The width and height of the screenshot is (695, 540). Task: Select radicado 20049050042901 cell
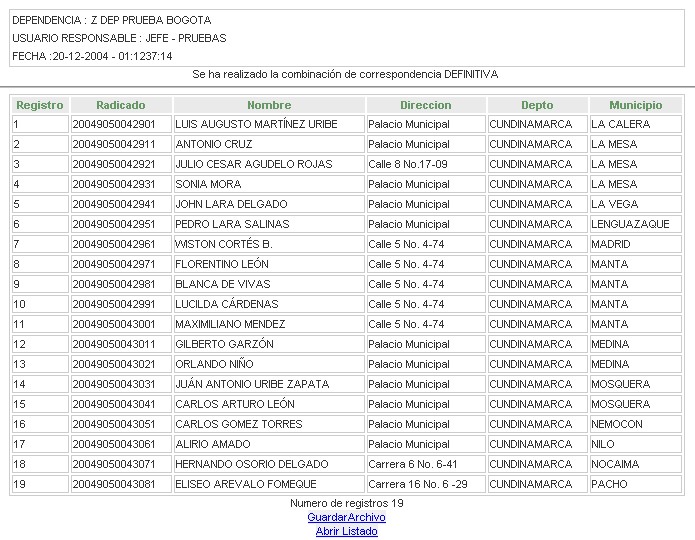click(121, 124)
